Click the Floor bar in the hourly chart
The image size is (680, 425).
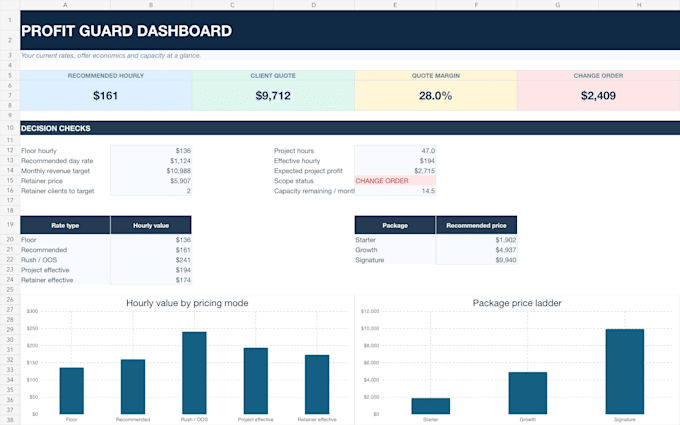point(72,391)
